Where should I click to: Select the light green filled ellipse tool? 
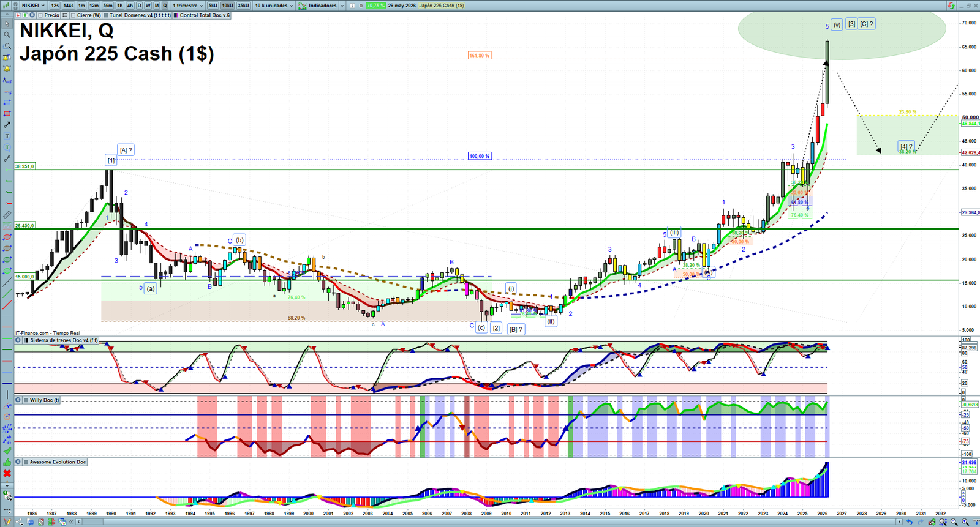7,271
